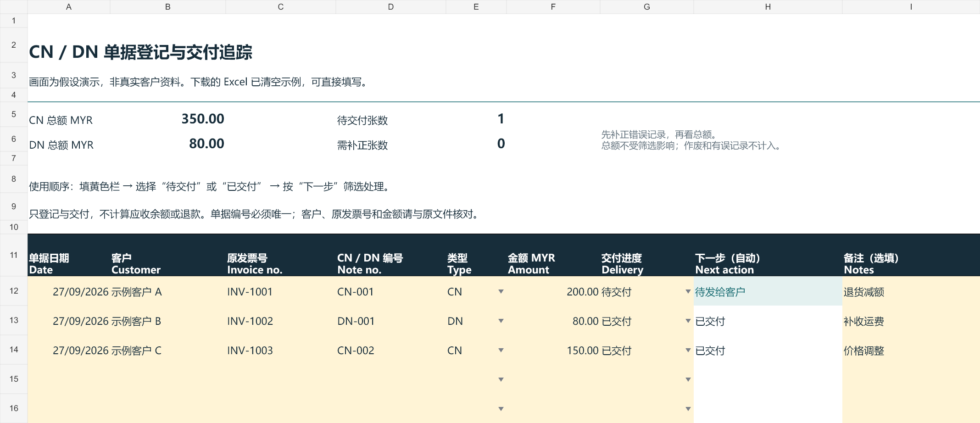
Task: Click the 需补正张数 label
Action: (x=362, y=145)
